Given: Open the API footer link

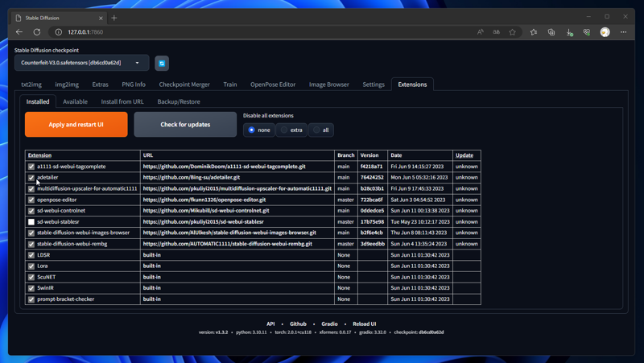Looking at the screenshot, I should click(270, 324).
